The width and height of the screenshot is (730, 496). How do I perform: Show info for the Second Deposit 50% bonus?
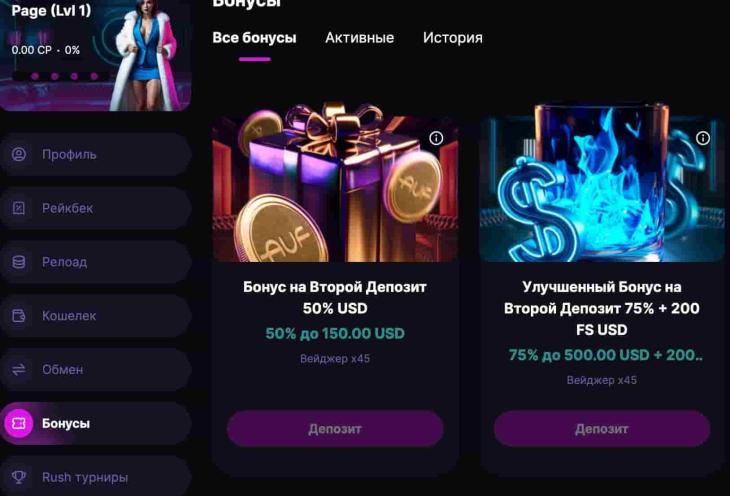point(436,138)
